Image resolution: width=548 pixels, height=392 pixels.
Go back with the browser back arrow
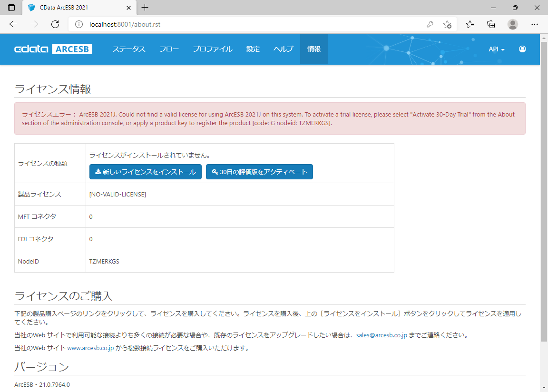(13, 24)
